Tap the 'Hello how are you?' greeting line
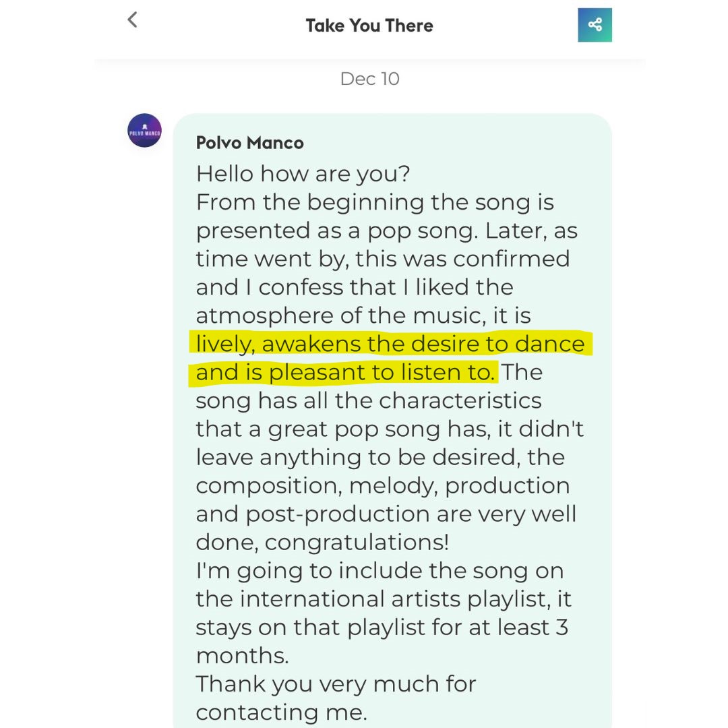 coord(303,174)
